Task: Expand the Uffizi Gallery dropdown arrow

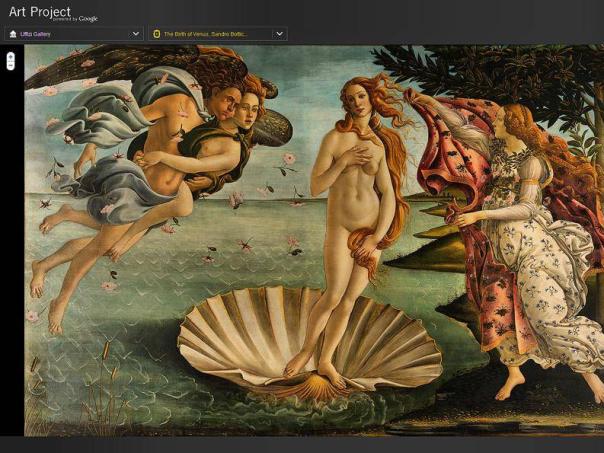Action: pos(136,33)
